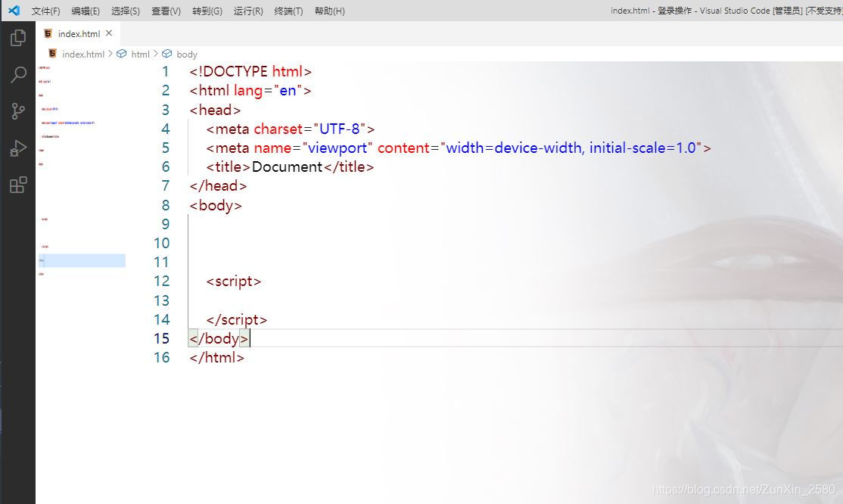
Task: Click the body element icon in breadcrumb
Action: [166, 54]
